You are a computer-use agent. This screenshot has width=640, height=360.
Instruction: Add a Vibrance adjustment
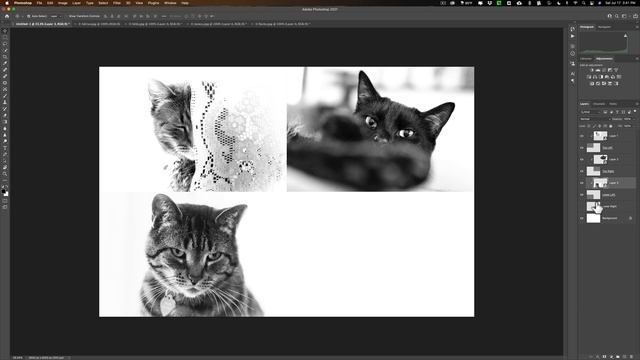[616, 70]
